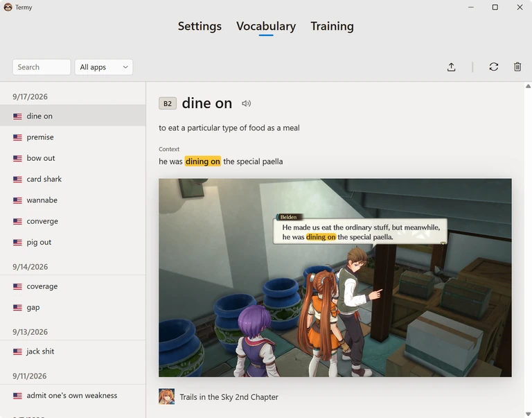Select the jack shit entry
This screenshot has height=418, width=532.
coord(73,351)
